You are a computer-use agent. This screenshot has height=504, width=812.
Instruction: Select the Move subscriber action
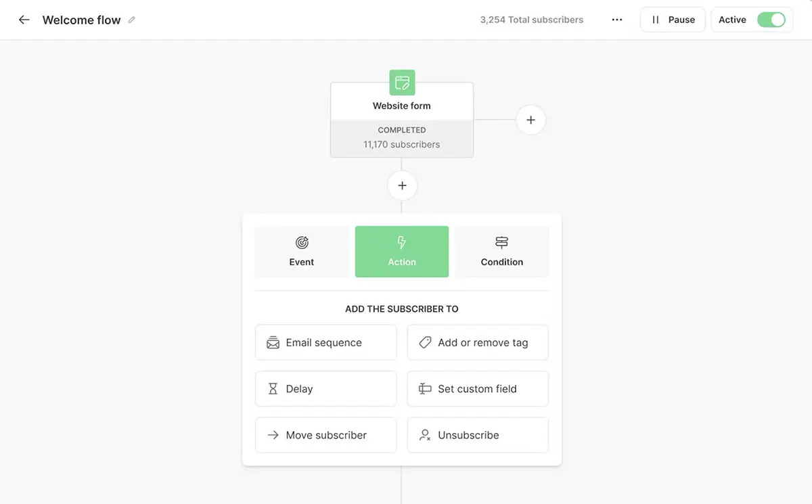click(x=325, y=435)
